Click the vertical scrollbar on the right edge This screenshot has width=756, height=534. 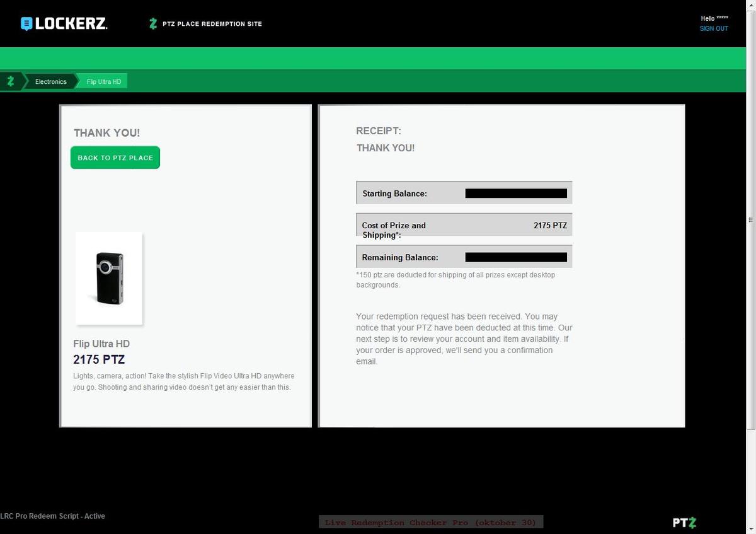click(x=750, y=219)
